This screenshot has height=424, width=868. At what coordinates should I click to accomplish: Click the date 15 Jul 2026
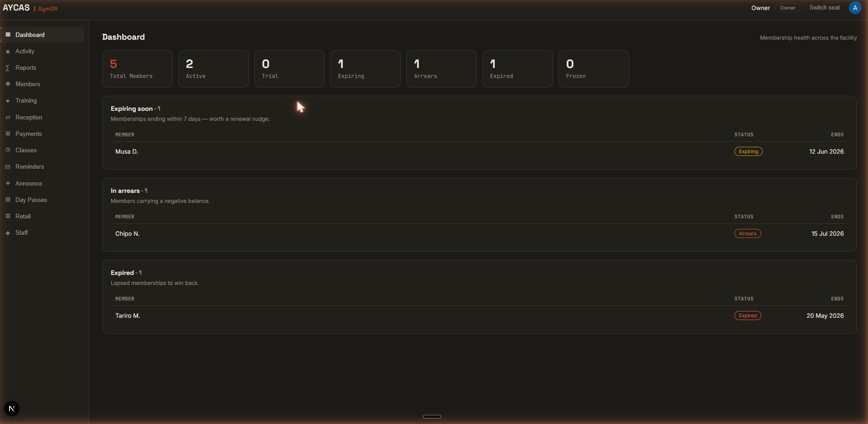827,233
